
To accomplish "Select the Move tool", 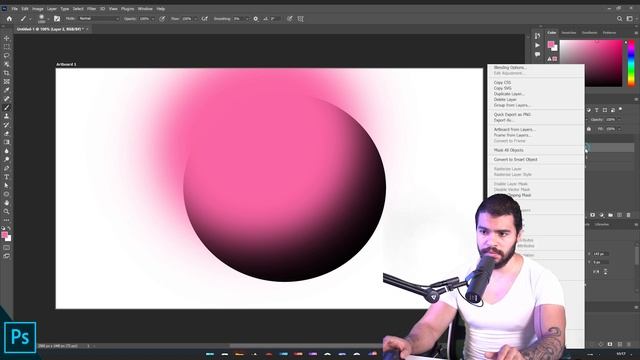I will click(x=7, y=38).
